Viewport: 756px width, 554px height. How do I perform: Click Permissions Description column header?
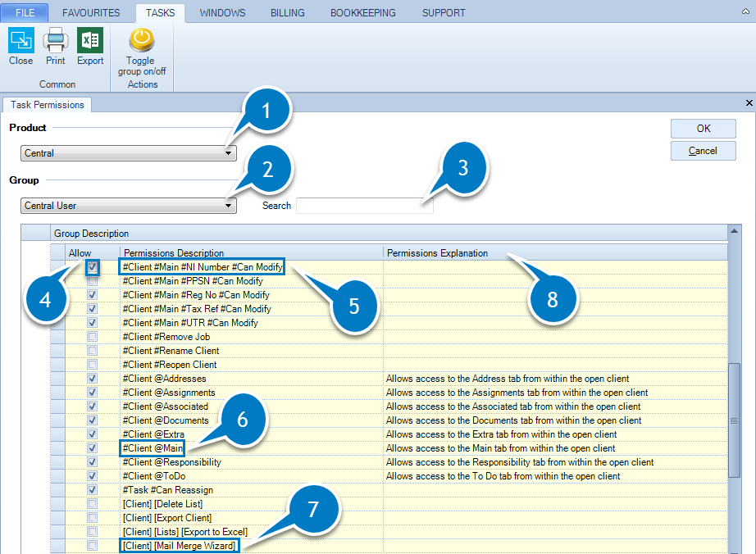pos(251,253)
